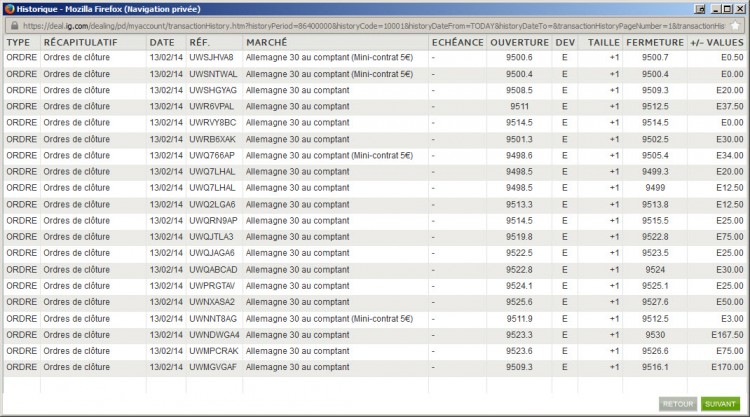This screenshot has height=417, width=750.
Task: Select reference UWNXASA2
Action: pyautogui.click(x=212, y=302)
